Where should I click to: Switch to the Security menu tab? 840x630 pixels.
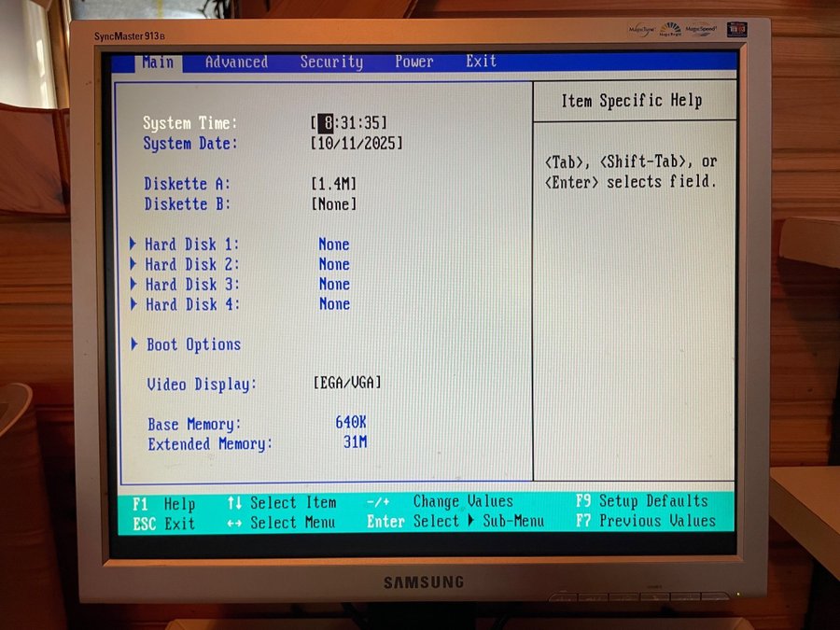(x=331, y=63)
